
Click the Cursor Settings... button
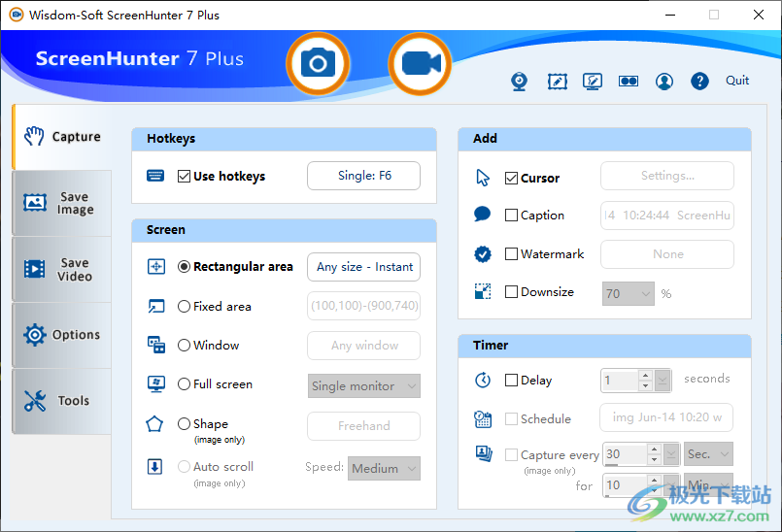click(667, 176)
